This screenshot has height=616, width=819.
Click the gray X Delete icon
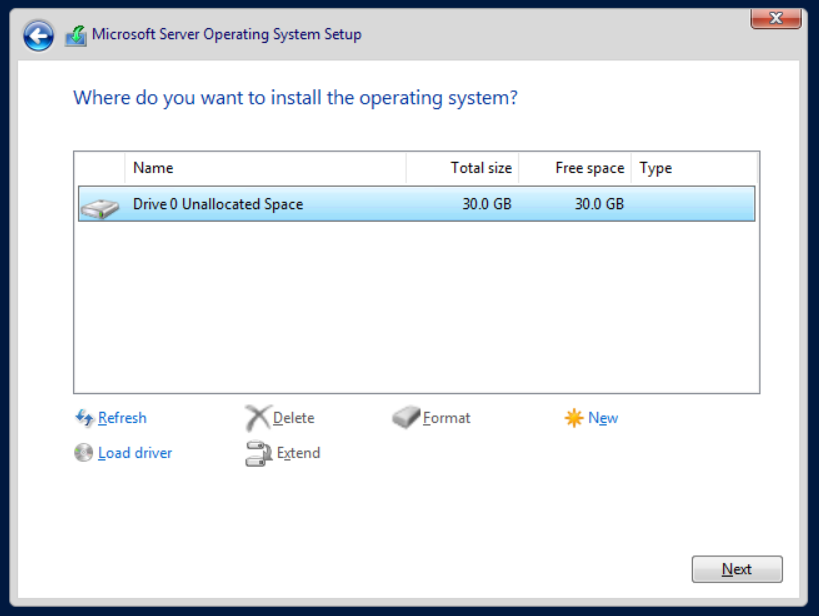coord(258,417)
